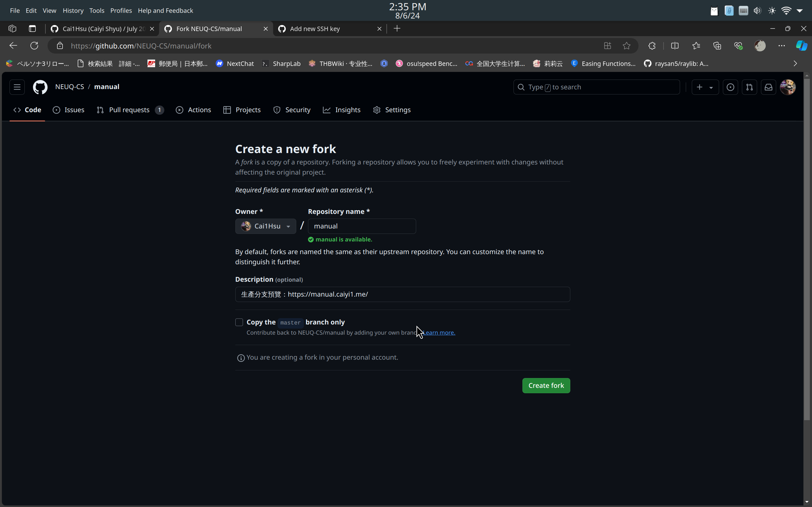Enable copy the master branch only
The height and width of the screenshot is (507, 812).
[x=239, y=322]
